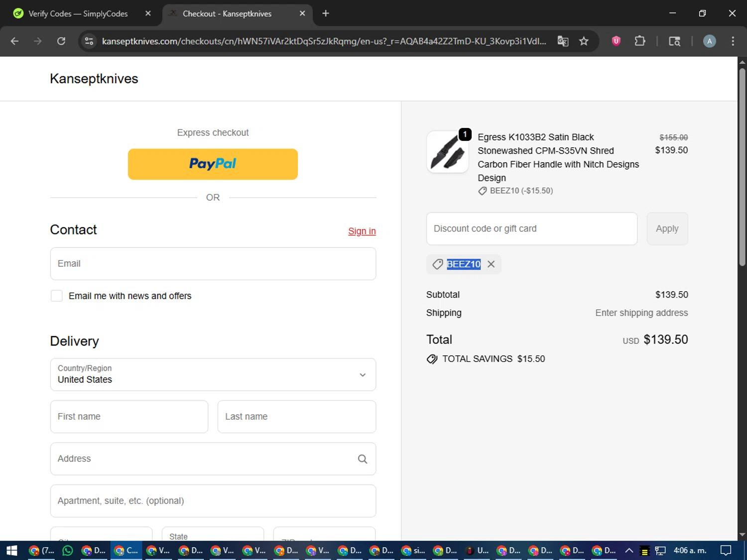Click the TOTAL SAVINGS $15.50 text
This screenshot has width=747, height=560.
(494, 359)
